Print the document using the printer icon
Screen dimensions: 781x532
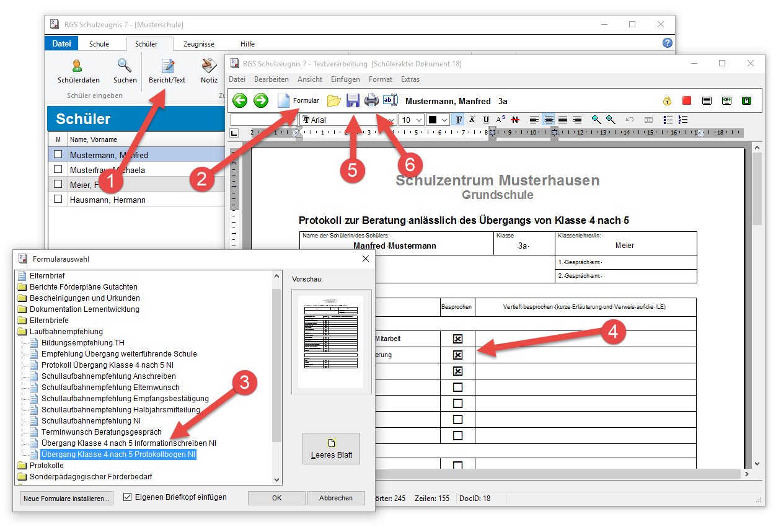(x=371, y=100)
